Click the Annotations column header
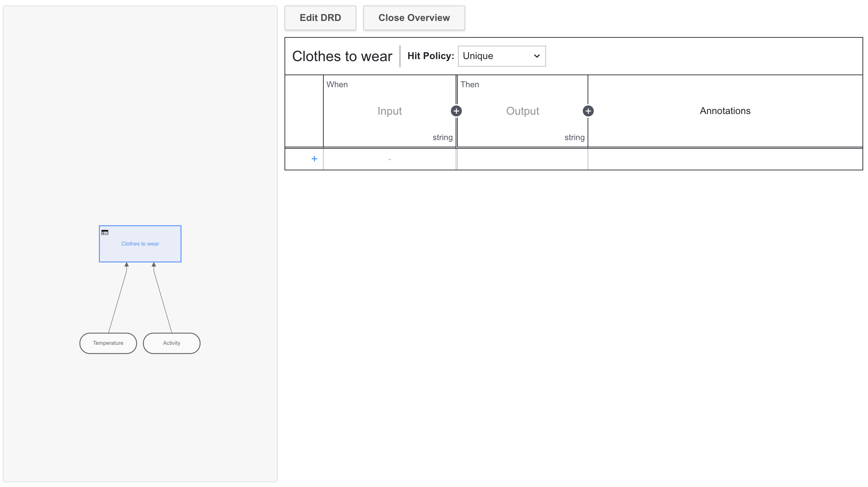The image size is (868, 487). pyautogui.click(x=725, y=111)
